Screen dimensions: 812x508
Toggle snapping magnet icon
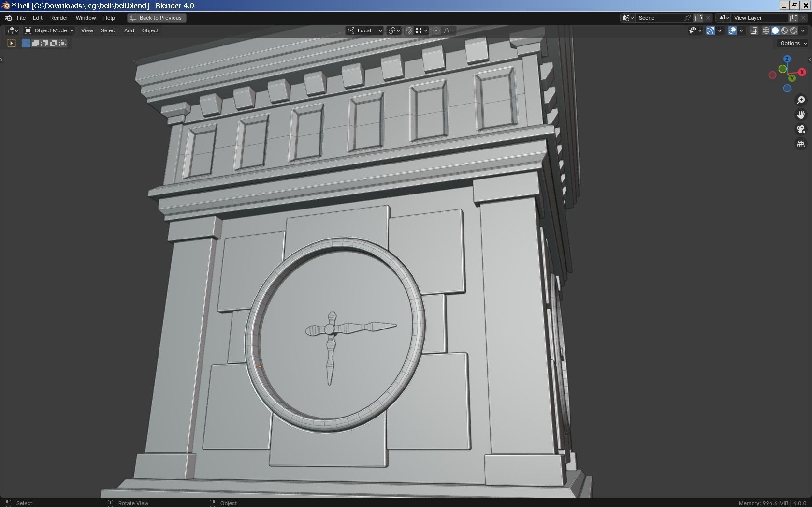click(x=409, y=30)
